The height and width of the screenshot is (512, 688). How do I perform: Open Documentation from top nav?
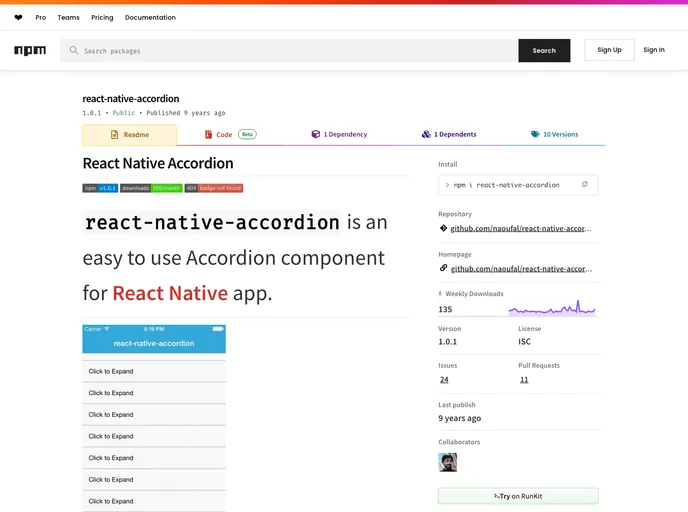tap(150, 18)
